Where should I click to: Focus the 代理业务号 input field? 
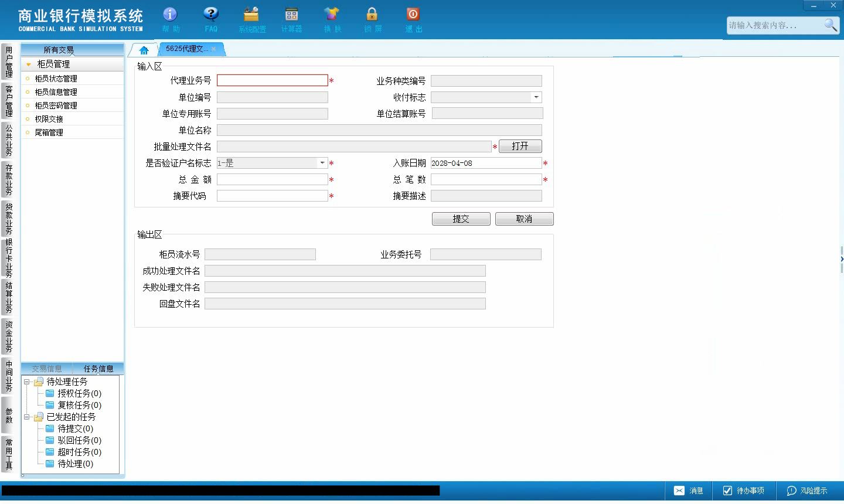(273, 80)
